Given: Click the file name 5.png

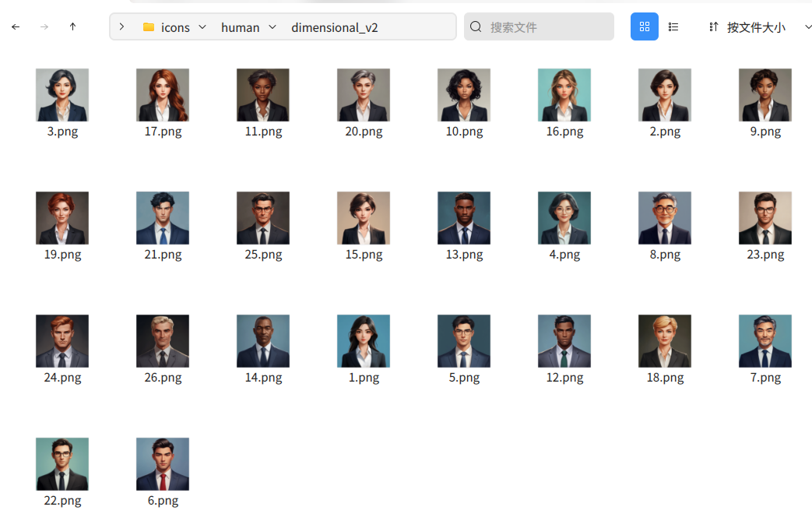Looking at the screenshot, I should [x=465, y=378].
